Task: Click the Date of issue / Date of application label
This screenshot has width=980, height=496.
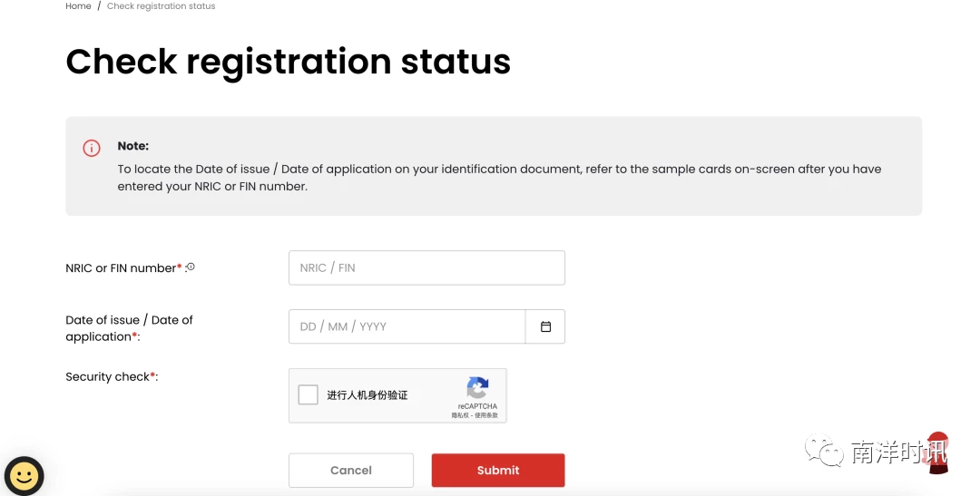Action: tap(130, 328)
